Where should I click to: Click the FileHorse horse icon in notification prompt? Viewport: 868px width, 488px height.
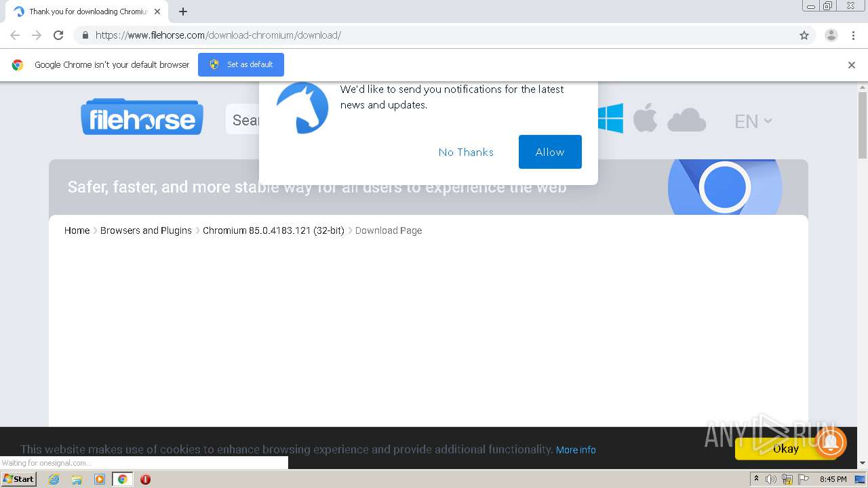pos(302,108)
